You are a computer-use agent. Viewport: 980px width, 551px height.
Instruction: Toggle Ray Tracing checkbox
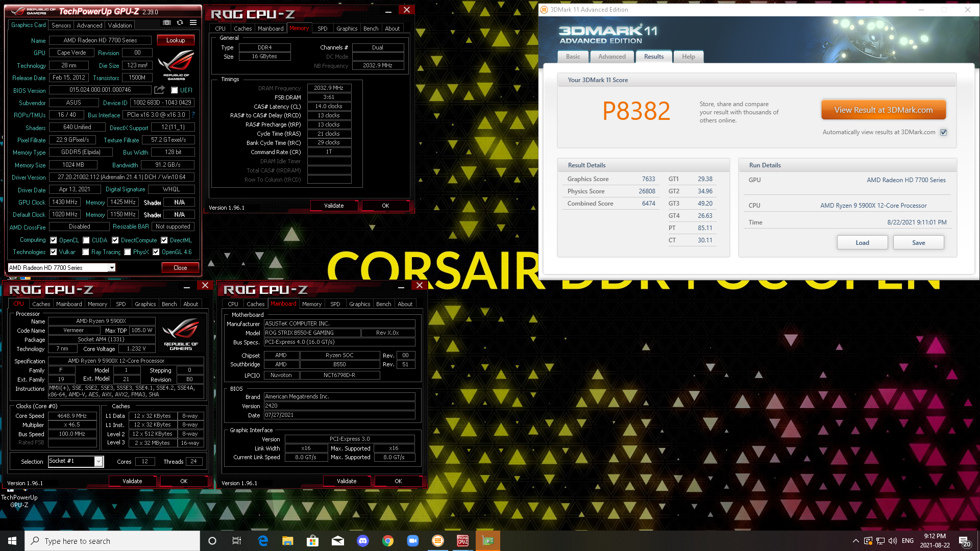(86, 252)
